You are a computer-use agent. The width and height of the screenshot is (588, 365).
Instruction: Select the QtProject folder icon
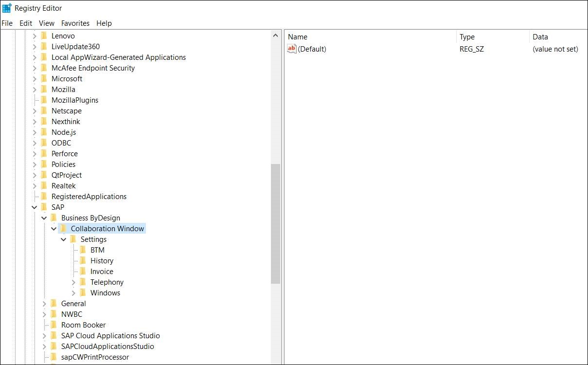pyautogui.click(x=44, y=175)
